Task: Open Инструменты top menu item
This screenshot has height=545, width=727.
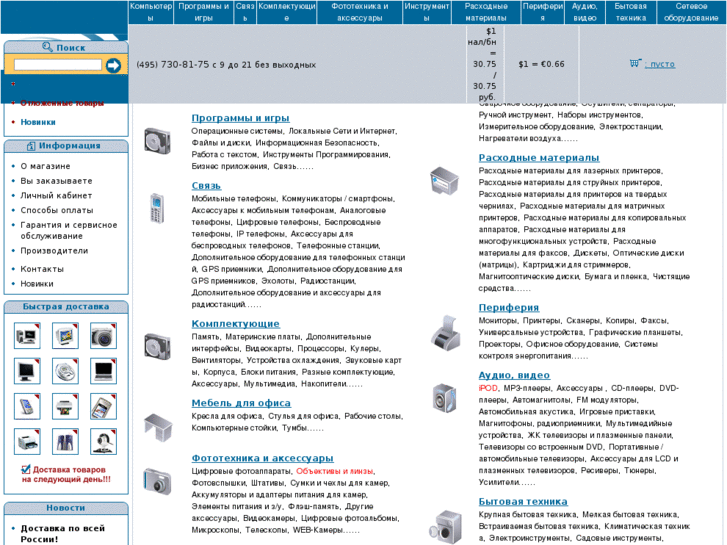Action: [427, 12]
